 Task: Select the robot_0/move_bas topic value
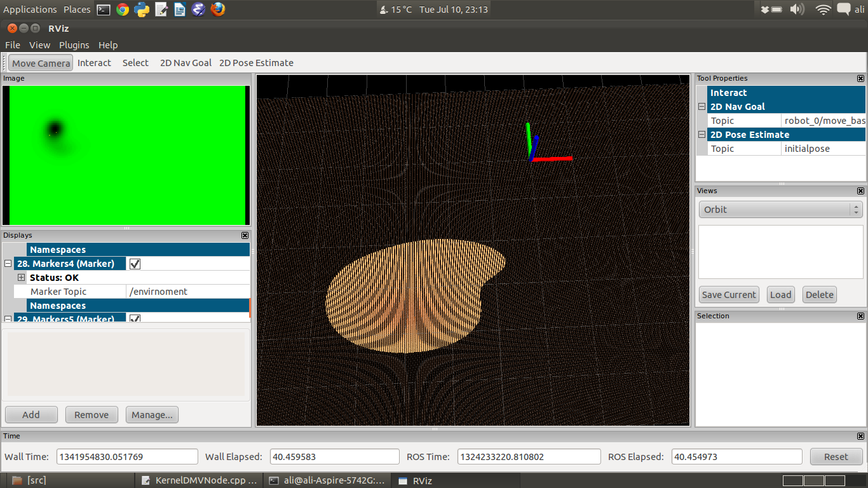coord(824,121)
